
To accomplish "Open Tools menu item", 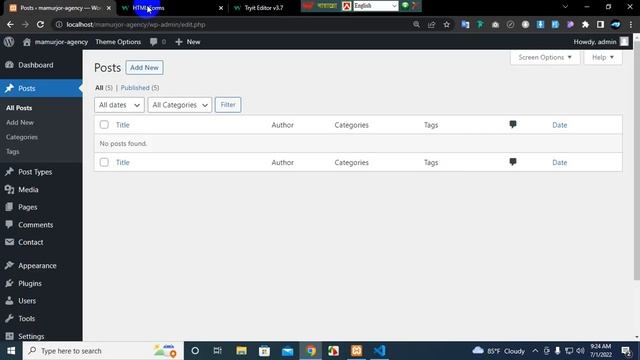I will pos(41,318).
